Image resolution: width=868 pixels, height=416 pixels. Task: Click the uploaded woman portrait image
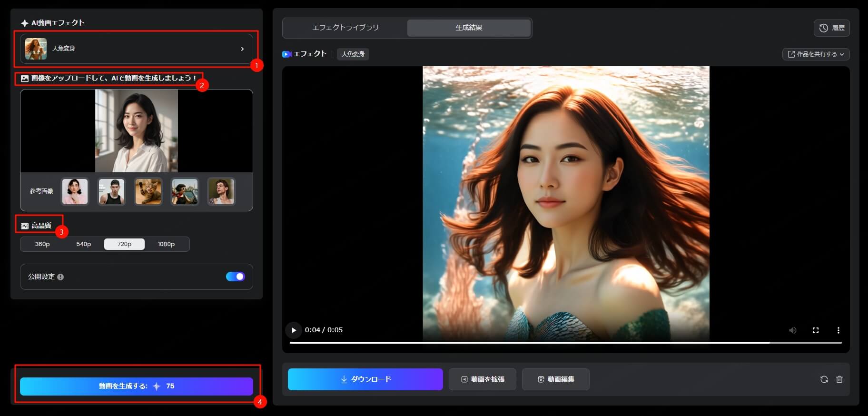137,131
